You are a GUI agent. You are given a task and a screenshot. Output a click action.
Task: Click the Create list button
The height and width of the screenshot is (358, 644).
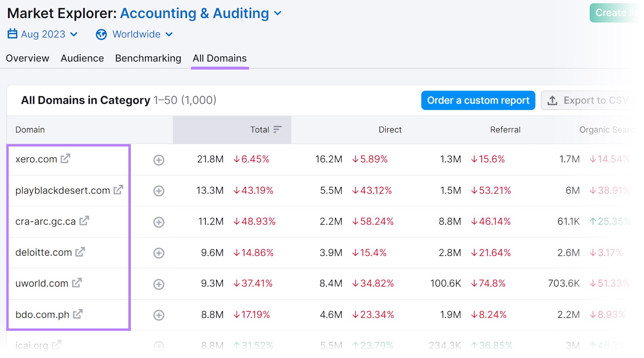[x=616, y=13]
